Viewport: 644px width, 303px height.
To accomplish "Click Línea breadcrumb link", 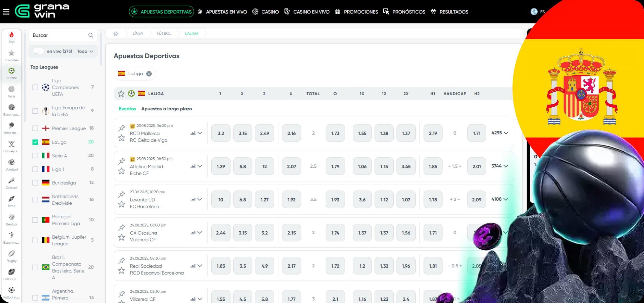I will tap(138, 33).
